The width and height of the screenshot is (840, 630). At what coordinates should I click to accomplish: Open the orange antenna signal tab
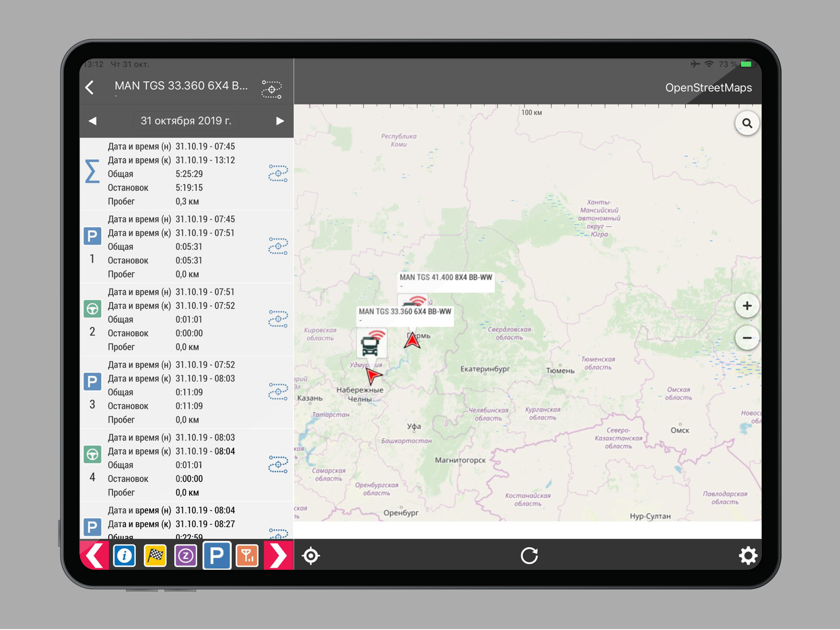(247, 556)
